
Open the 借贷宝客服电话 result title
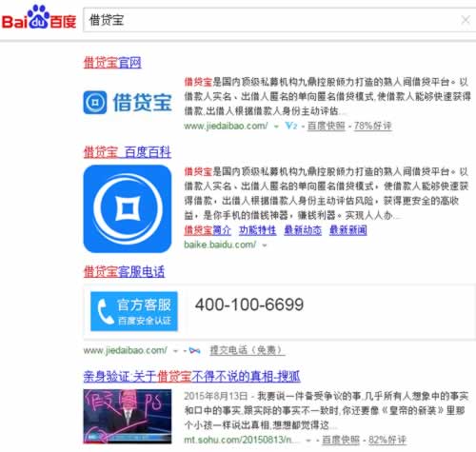pos(124,272)
